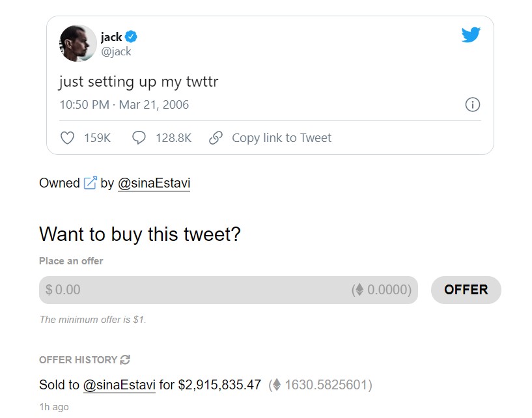Screen dimensions: 532x418
Task: Like the tweet using the heart icon
Action: pyautogui.click(x=67, y=137)
